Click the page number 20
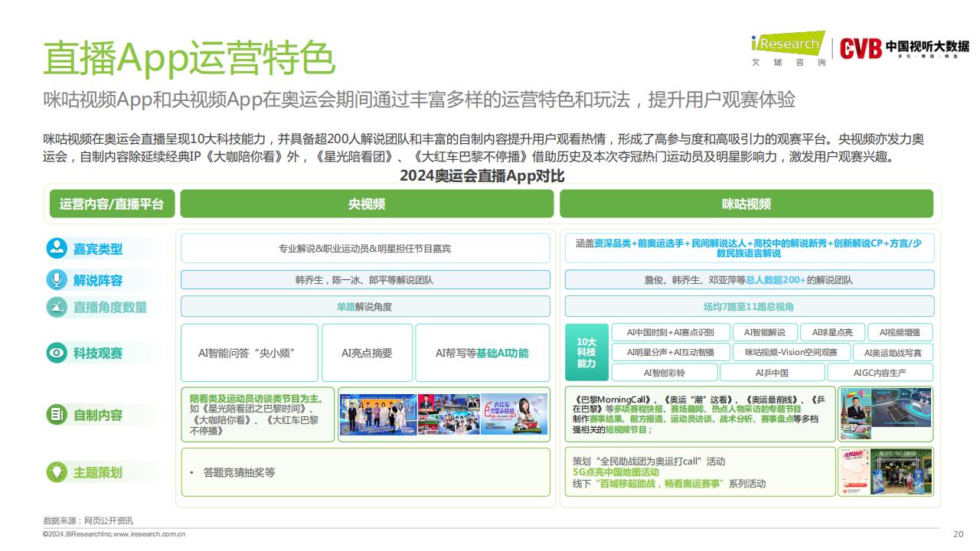The image size is (980, 551). pos(959,534)
